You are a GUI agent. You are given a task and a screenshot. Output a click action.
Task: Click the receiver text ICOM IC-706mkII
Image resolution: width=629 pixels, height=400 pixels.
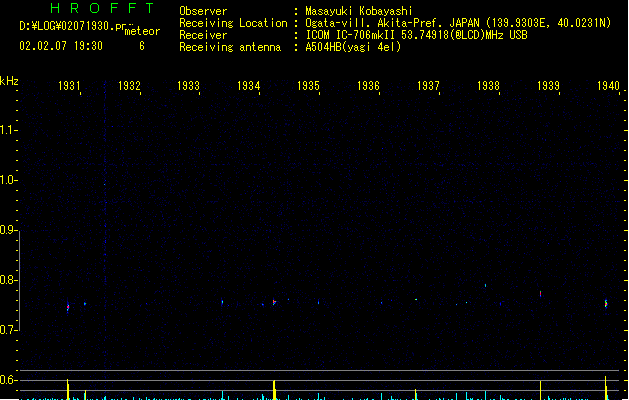(351, 35)
